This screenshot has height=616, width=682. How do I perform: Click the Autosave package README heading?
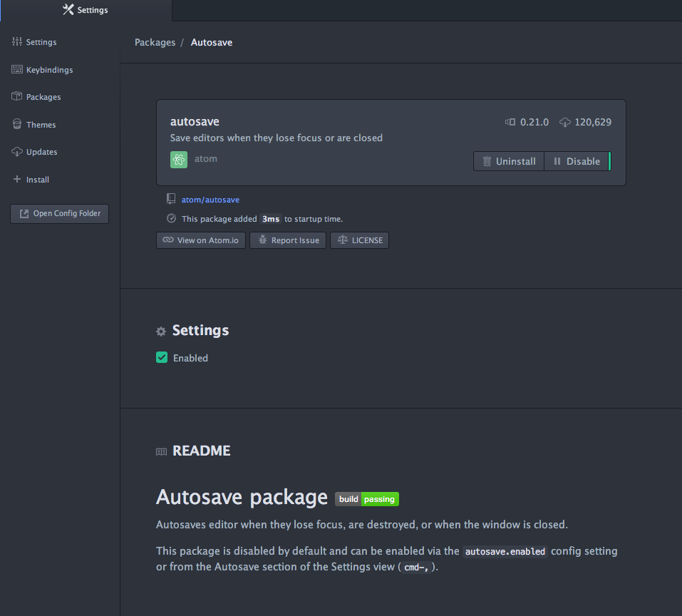pyautogui.click(x=242, y=497)
